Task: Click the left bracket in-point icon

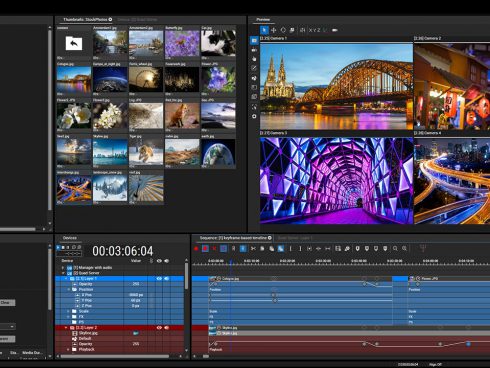Action: 290,248
